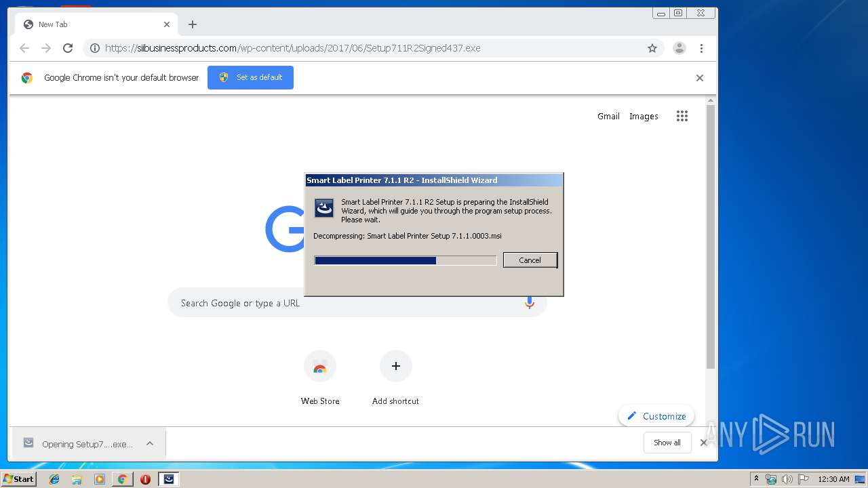
Task: Open Windows Explorer from taskbar
Action: pyautogui.click(x=77, y=479)
